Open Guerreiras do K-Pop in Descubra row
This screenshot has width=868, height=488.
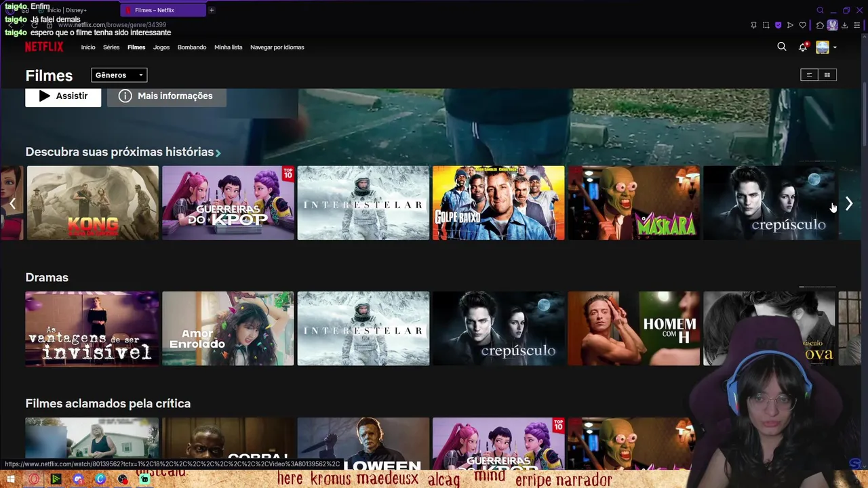pyautogui.click(x=228, y=203)
